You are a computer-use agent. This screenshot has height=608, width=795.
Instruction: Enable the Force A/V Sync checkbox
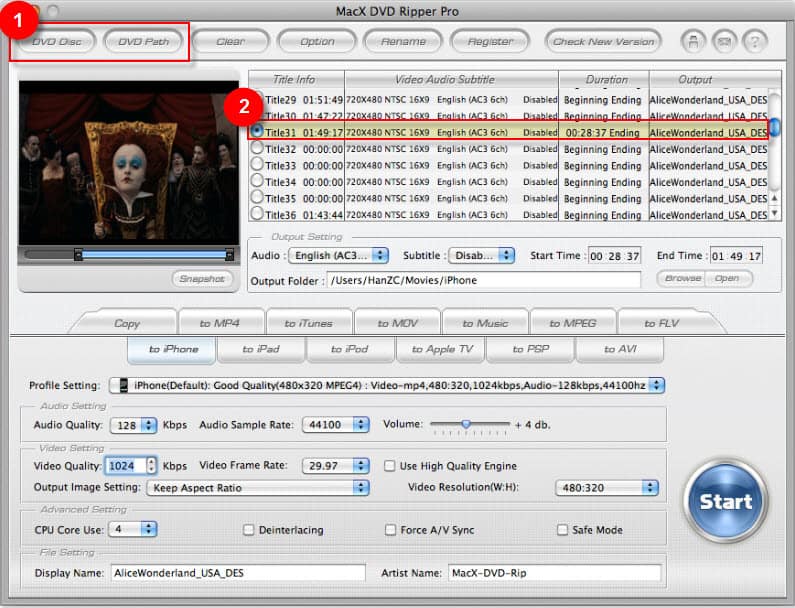pyautogui.click(x=390, y=530)
